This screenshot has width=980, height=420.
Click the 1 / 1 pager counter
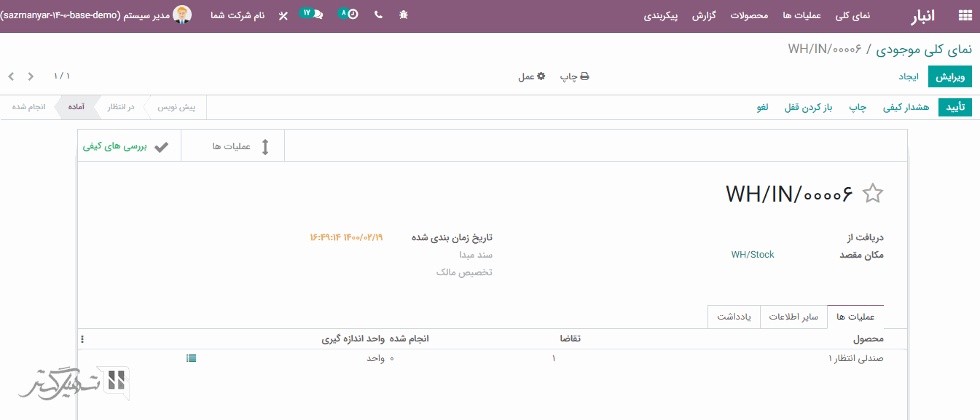click(62, 76)
